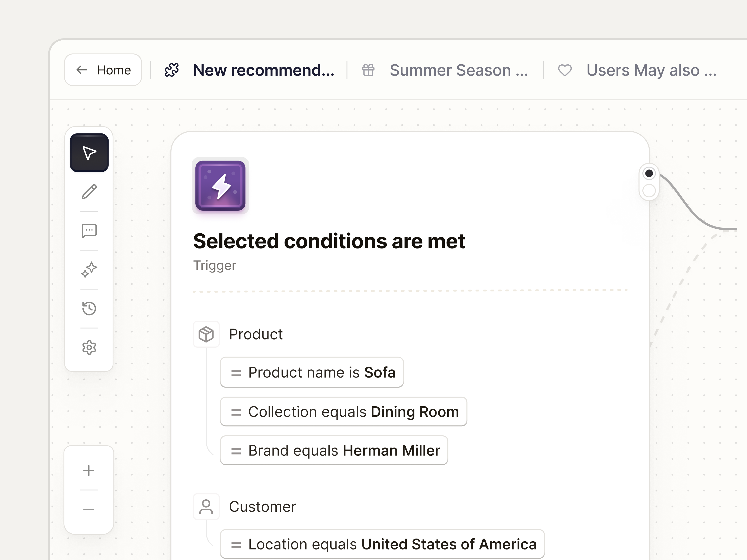This screenshot has width=747, height=560.
Task: Zoom in with plus button
Action: [89, 471]
